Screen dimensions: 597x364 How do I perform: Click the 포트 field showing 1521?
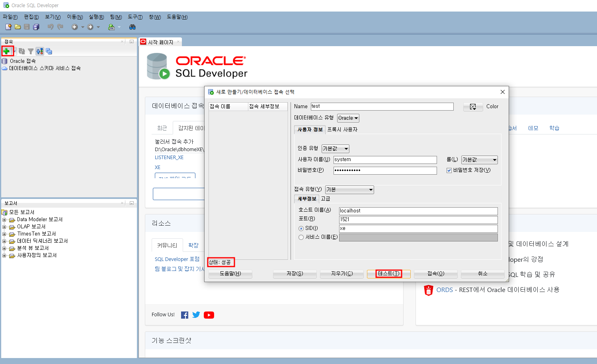[x=418, y=220]
